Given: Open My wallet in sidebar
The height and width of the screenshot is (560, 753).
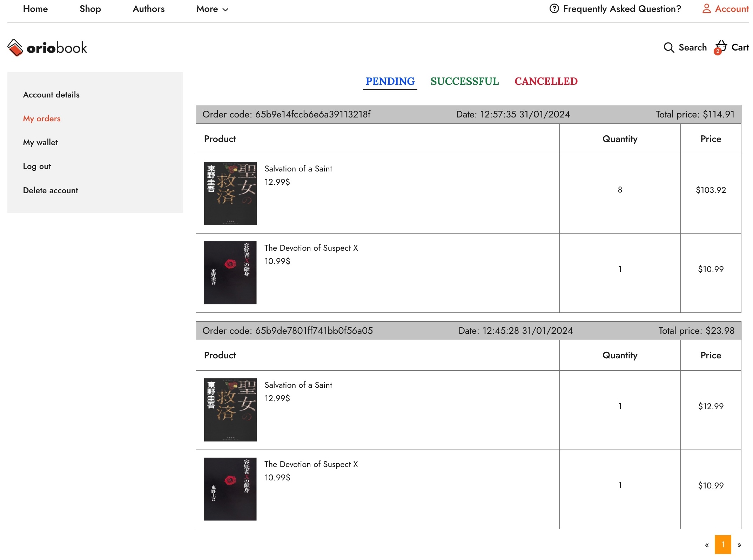Looking at the screenshot, I should coord(40,142).
